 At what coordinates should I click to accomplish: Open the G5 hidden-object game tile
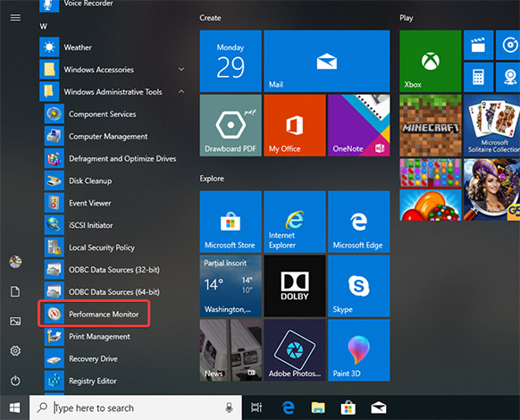[491, 189]
